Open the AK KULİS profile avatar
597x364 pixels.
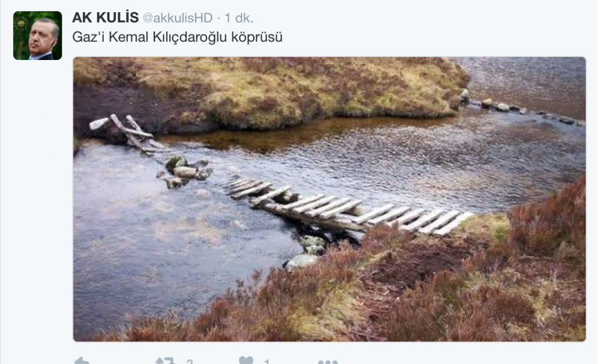click(37, 36)
